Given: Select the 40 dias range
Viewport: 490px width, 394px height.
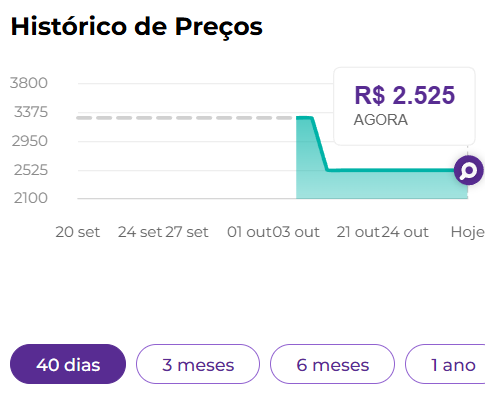Looking at the screenshot, I should 68,364.
